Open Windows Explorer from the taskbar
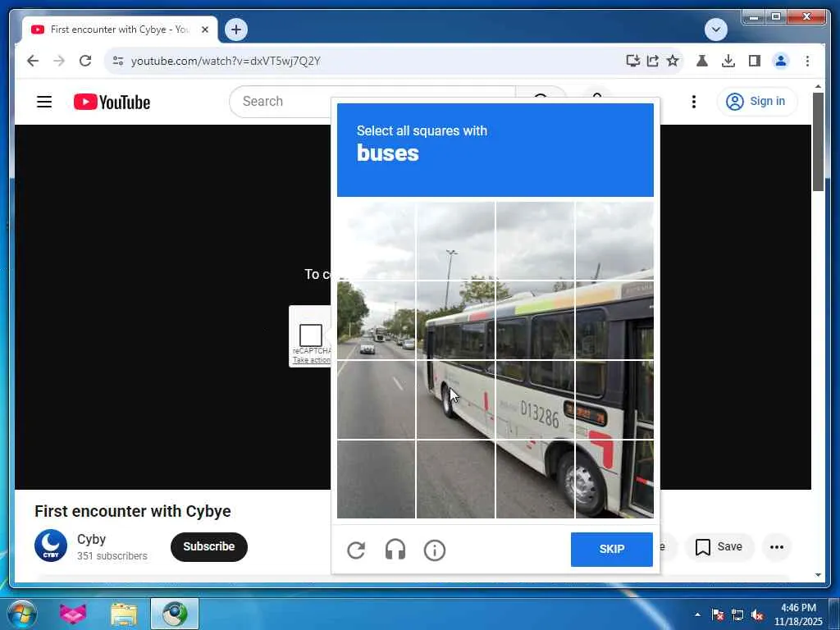Image resolution: width=840 pixels, height=630 pixels. click(x=124, y=614)
